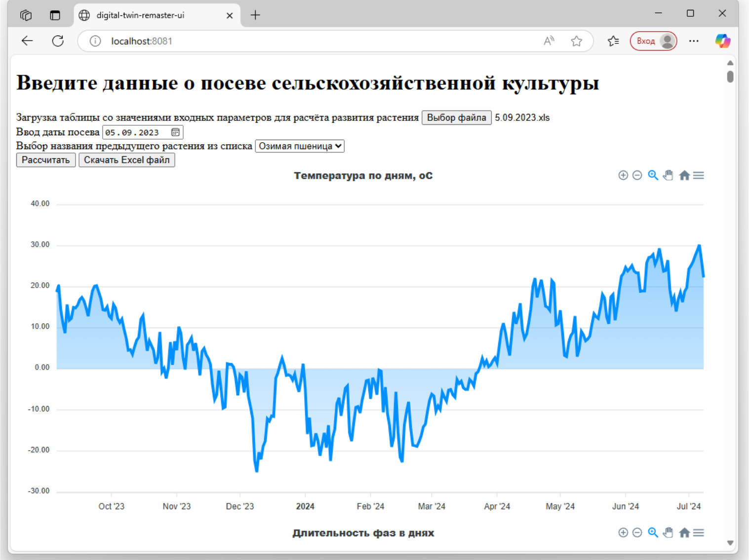The height and width of the screenshot is (560, 749).
Task: Reset phase duration chart zoom
Action: click(x=684, y=533)
